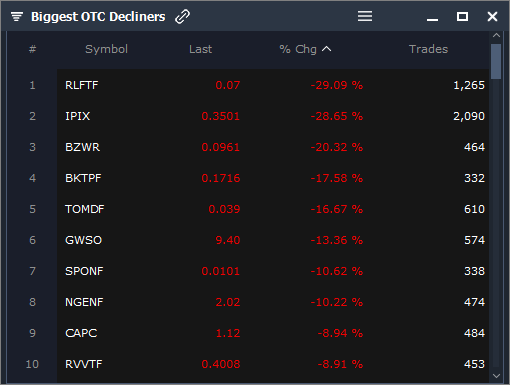This screenshot has width=510, height=385.
Task: Close the Biggest OTC Decliners window
Action: point(492,16)
